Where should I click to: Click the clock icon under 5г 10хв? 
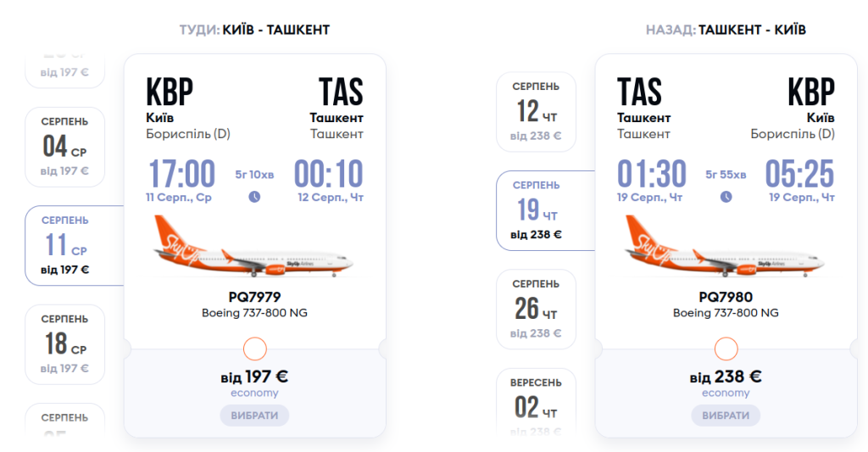(254, 197)
